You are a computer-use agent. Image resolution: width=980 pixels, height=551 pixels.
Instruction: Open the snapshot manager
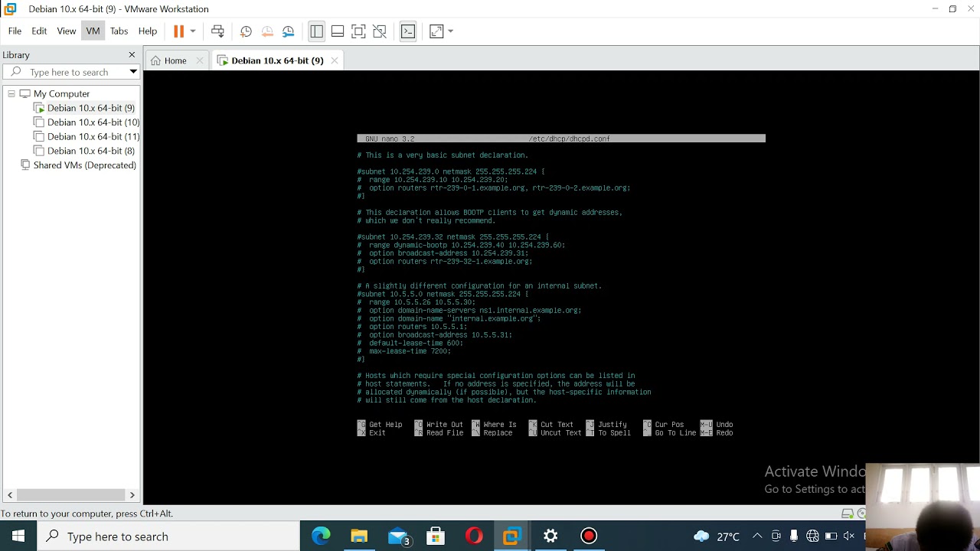289,31
